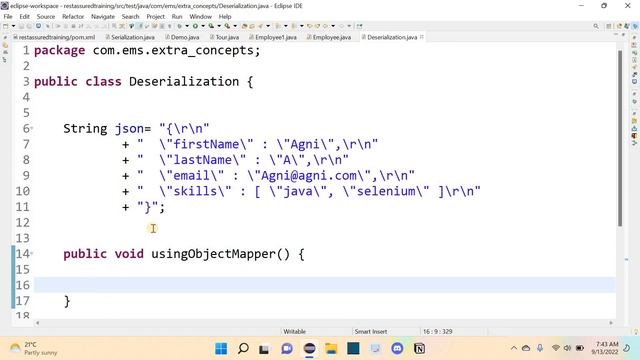Click Eclipse icon in taskbar

[x=309, y=349]
